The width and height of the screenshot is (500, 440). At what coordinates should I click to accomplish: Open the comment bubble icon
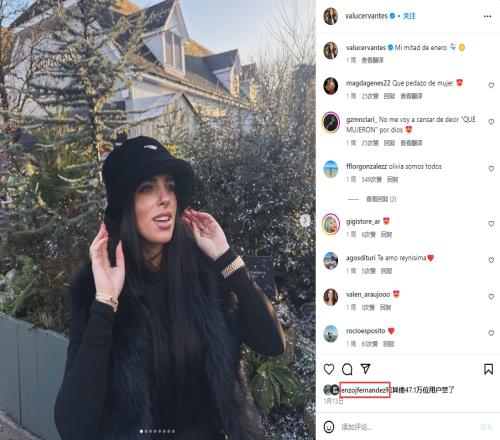tap(347, 369)
